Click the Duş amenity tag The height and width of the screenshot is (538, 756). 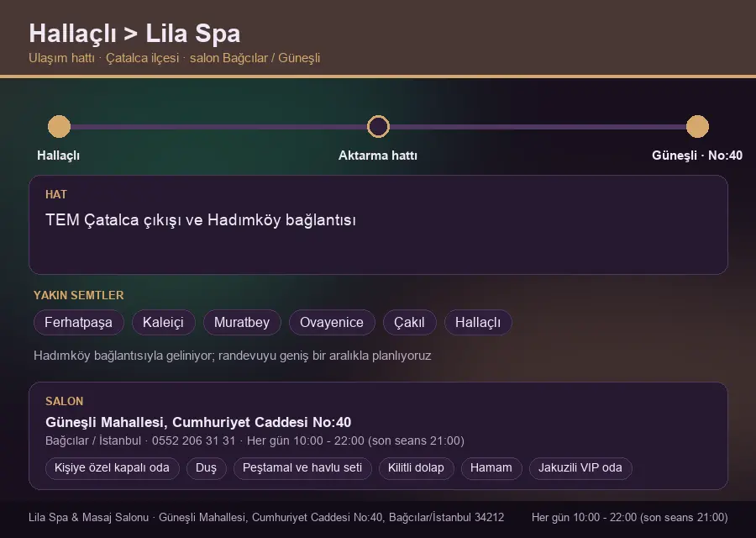[x=206, y=468]
